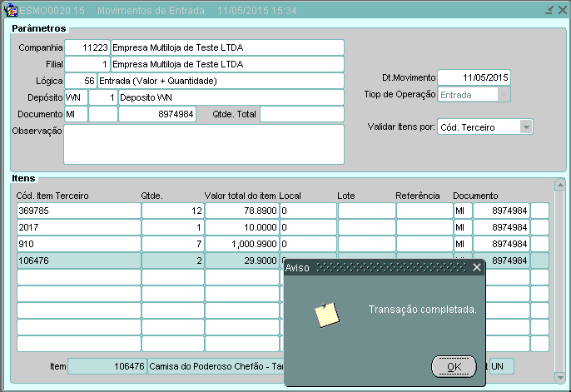Image resolution: width=571 pixels, height=392 pixels.
Task: Click the Lógica description Entrada (Valor + Quantidade)
Action: coord(221,81)
